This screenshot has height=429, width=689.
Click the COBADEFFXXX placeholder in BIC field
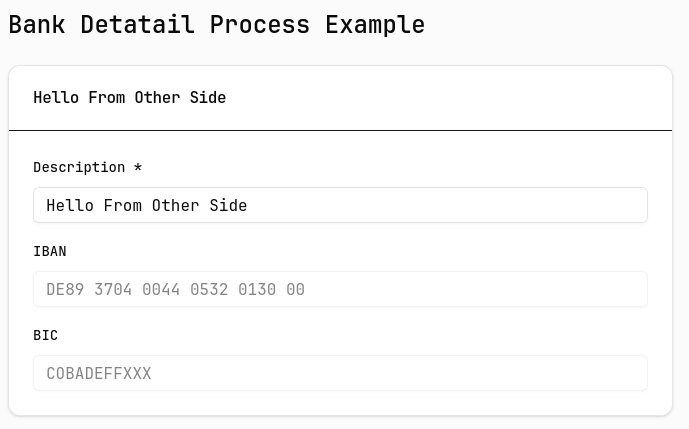pos(99,374)
